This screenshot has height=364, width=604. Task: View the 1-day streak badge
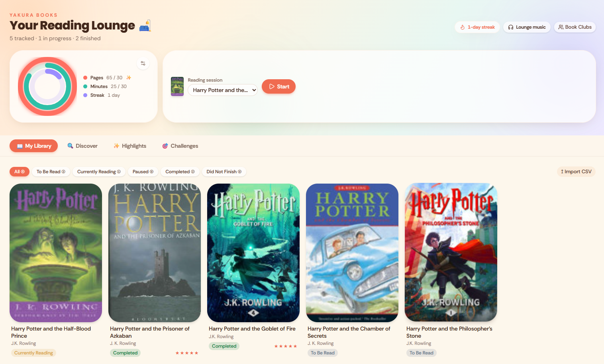click(x=477, y=27)
